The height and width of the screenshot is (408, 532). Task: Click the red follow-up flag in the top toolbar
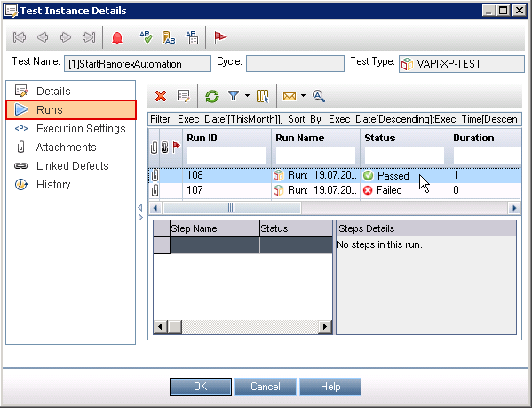220,37
